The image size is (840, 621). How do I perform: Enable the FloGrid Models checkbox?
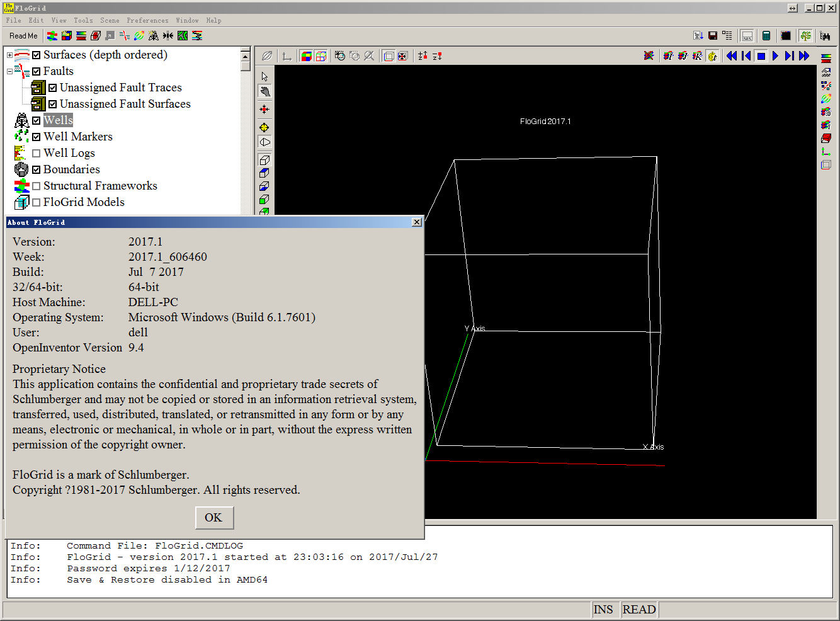(x=37, y=202)
